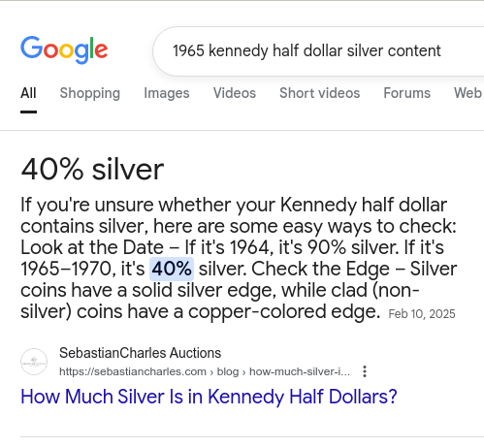Click the SebastianCharles Auctions favicon
Screen dimensions: 484x448
click(x=34, y=362)
